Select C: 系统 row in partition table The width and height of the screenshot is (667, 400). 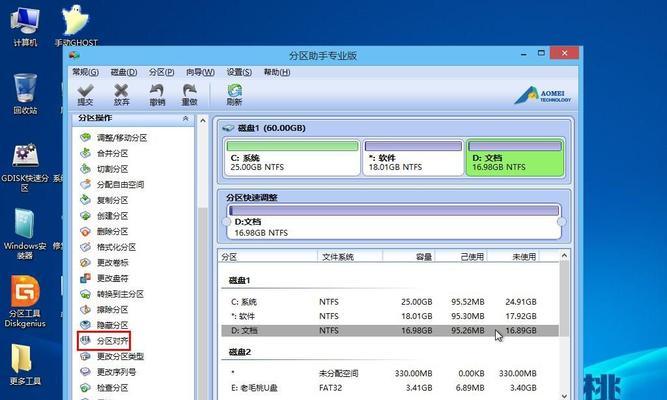(389, 302)
